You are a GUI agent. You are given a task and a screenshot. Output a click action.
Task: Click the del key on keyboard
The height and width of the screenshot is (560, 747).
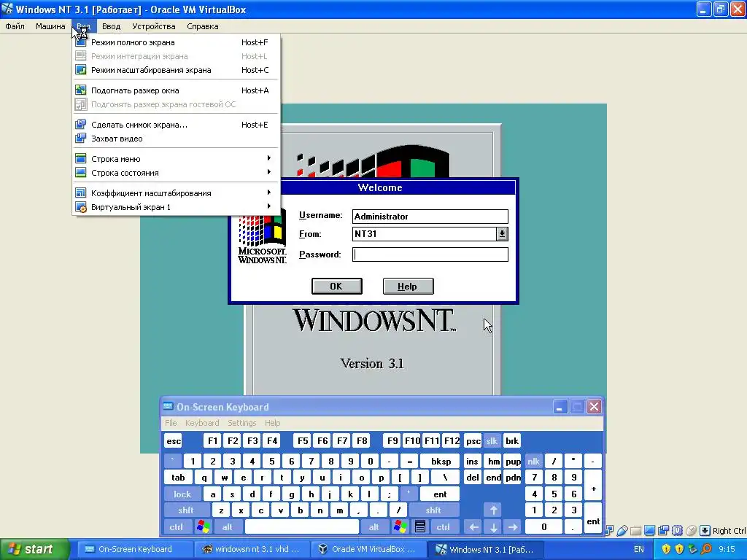472,478
